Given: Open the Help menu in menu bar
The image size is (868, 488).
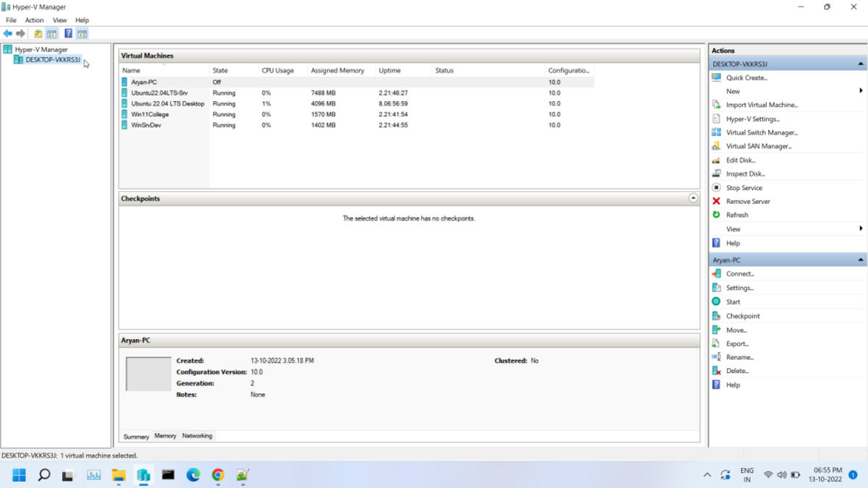Looking at the screenshot, I should click(x=82, y=20).
